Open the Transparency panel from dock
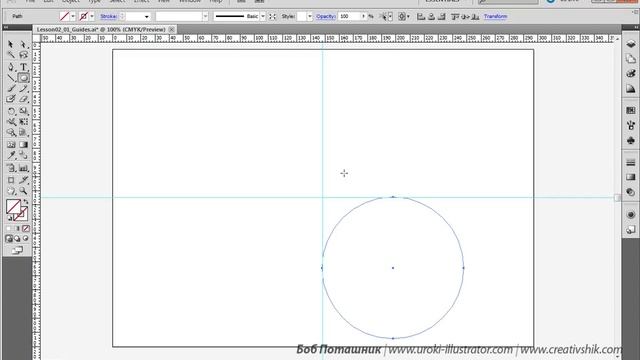This screenshot has height=360, width=640. pos(631,192)
